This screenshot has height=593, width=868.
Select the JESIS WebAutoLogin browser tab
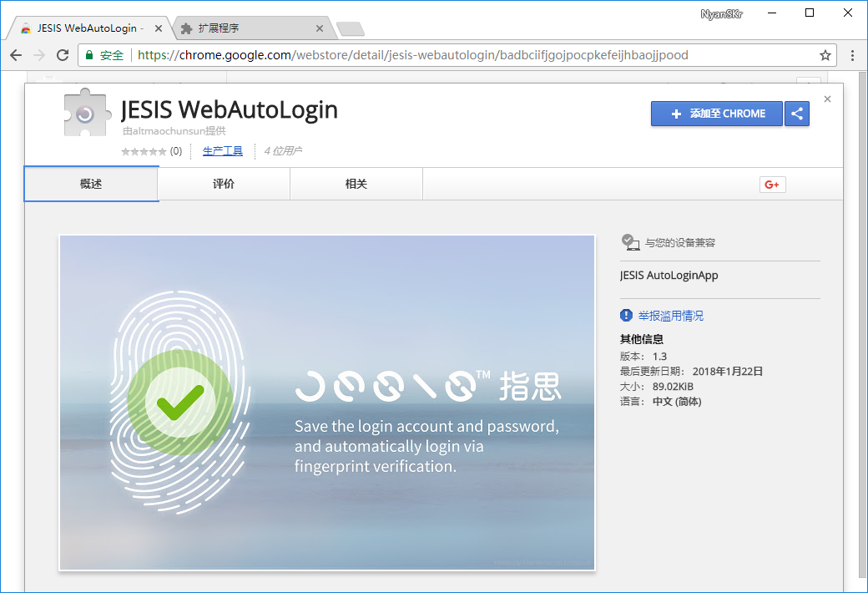click(89, 28)
